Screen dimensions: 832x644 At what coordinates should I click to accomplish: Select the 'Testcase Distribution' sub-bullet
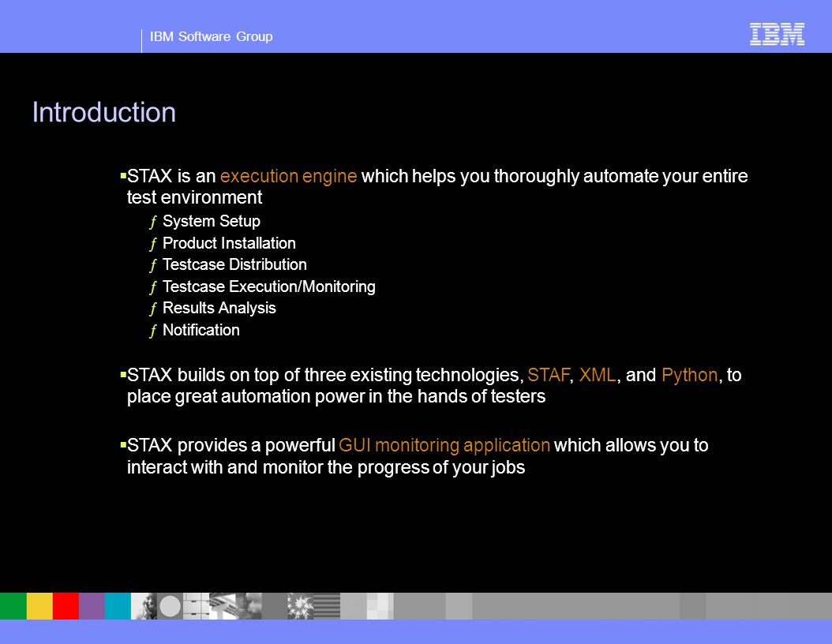(234, 264)
